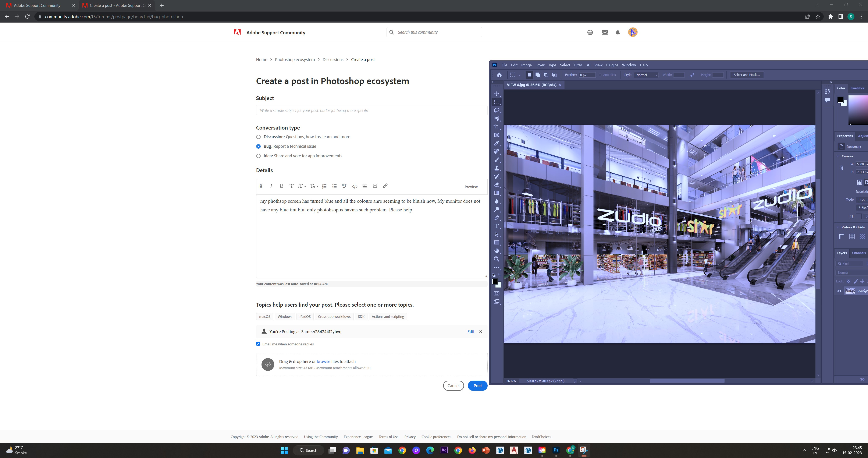Viewport: 868px width, 458px height.
Task: Click the Post button
Action: (477, 385)
